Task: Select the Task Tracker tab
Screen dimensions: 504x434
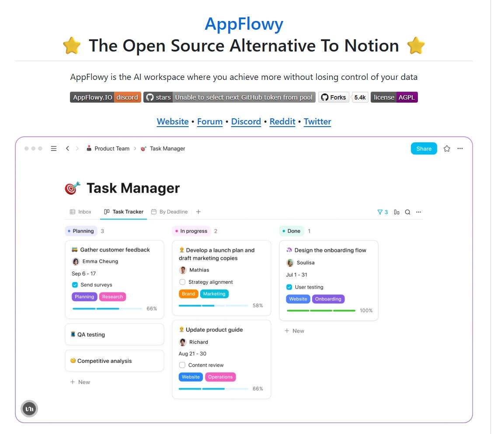Action: click(x=124, y=212)
